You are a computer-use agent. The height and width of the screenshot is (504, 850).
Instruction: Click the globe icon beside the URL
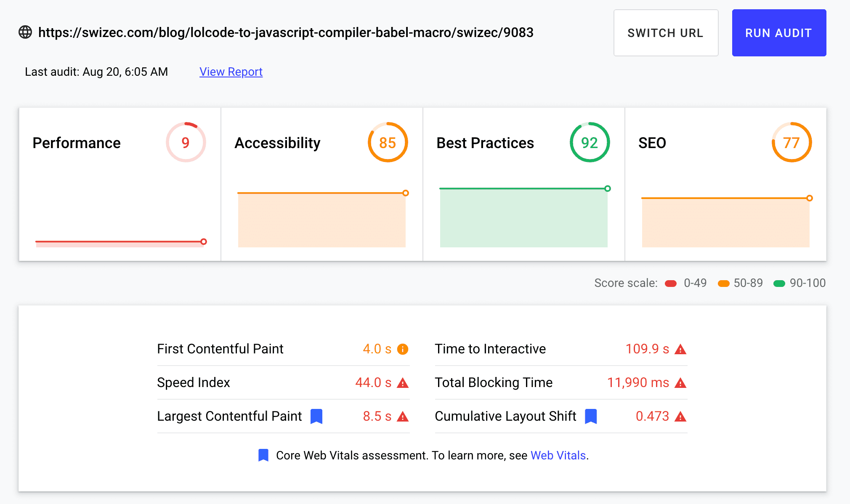[25, 32]
